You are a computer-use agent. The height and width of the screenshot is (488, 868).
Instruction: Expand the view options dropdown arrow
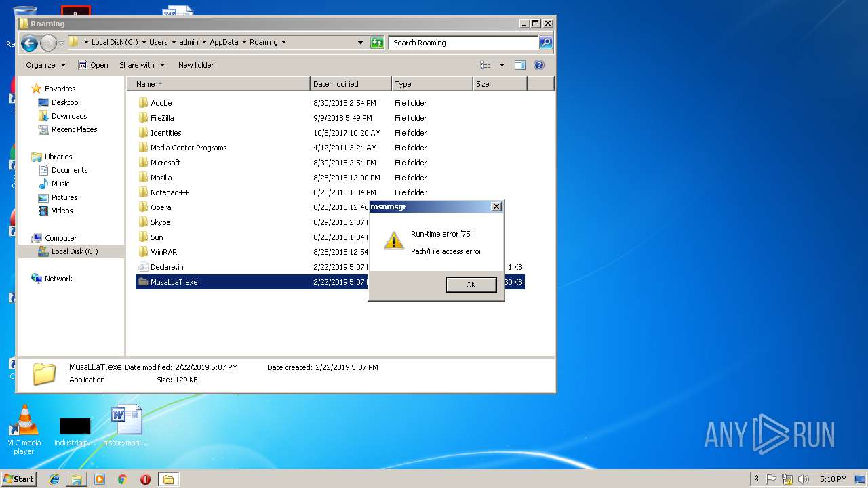pyautogui.click(x=502, y=65)
